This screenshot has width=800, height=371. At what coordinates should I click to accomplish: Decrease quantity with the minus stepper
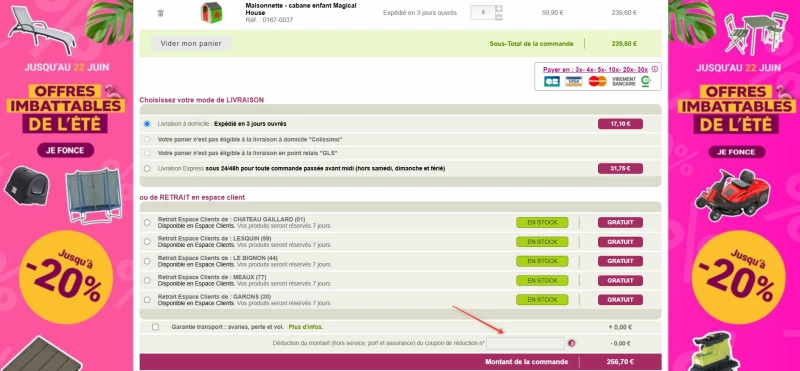coord(498,17)
